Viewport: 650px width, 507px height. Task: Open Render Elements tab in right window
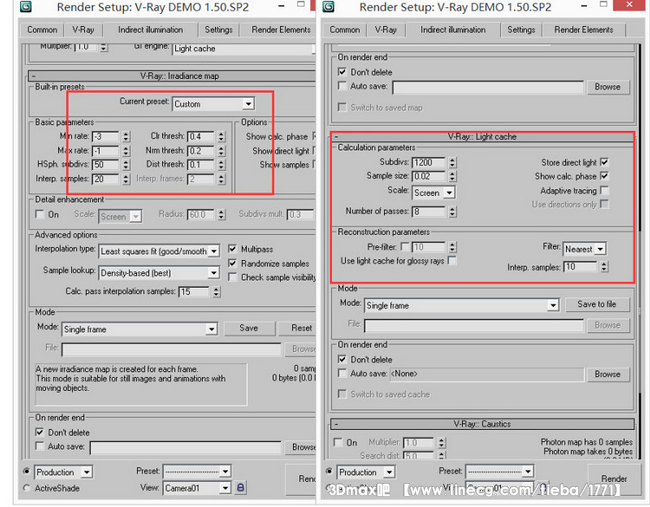tap(583, 30)
